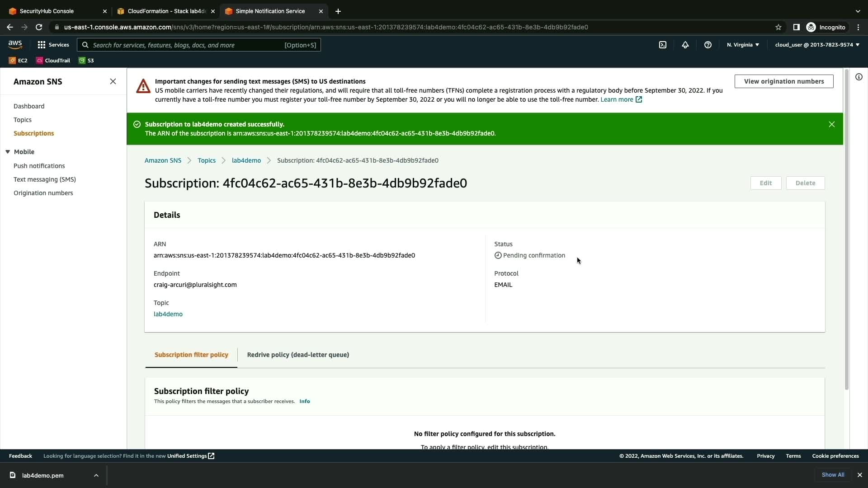Click the AWS logo home icon
Image resolution: width=868 pixels, height=488 pixels.
15,44
